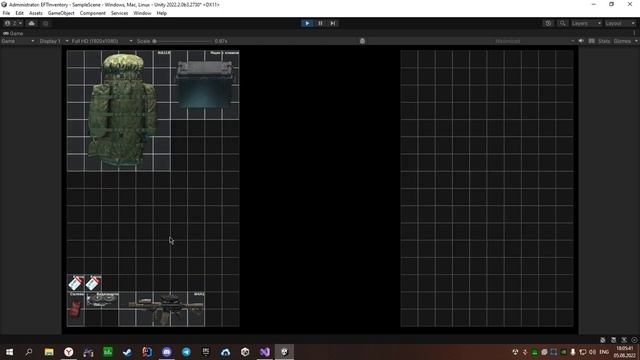This screenshot has height=360, width=640.
Task: Open Unity search magnifier icon
Action: pyautogui.click(x=562, y=23)
